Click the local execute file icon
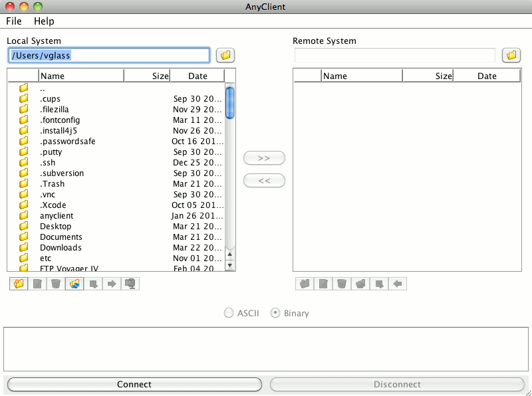Screen dimensions: 532x396 point(93,284)
